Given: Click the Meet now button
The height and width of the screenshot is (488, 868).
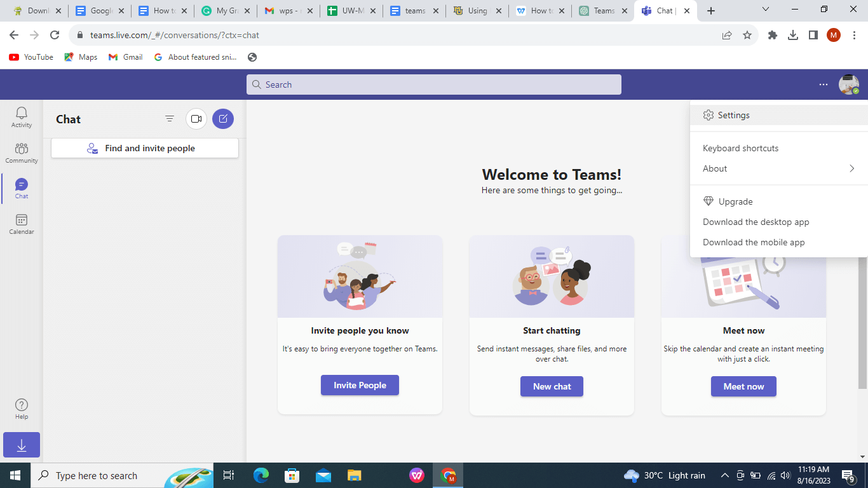Looking at the screenshot, I should point(743,386).
